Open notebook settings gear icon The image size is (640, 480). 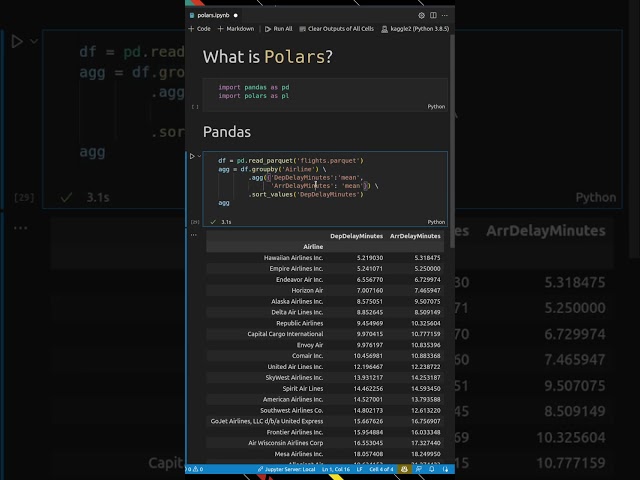click(421, 16)
